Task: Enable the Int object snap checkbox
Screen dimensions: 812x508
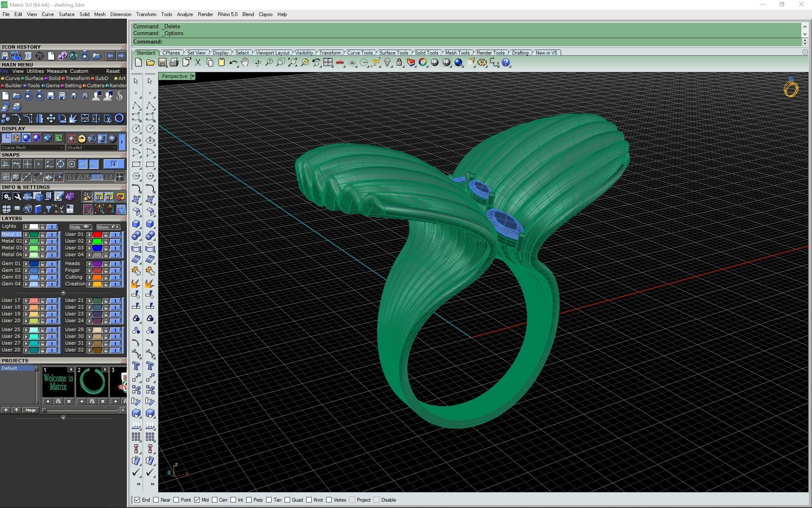Action: coord(233,500)
